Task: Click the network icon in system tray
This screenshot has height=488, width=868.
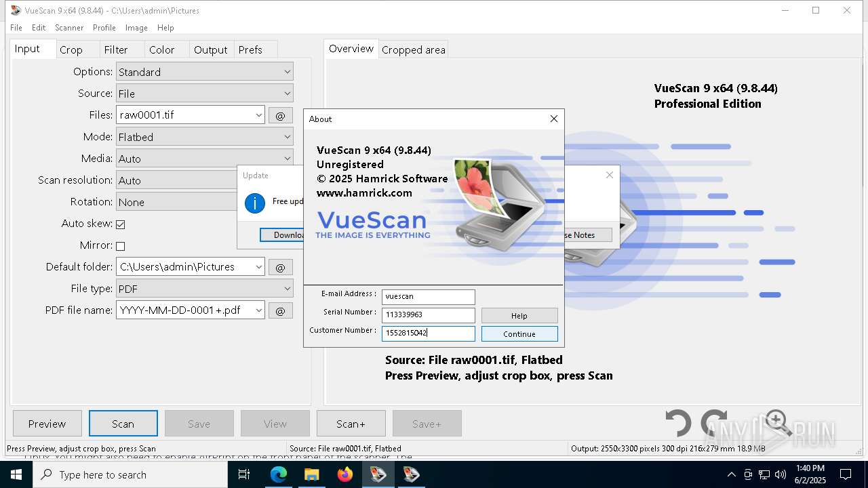Action: pyautogui.click(x=764, y=474)
